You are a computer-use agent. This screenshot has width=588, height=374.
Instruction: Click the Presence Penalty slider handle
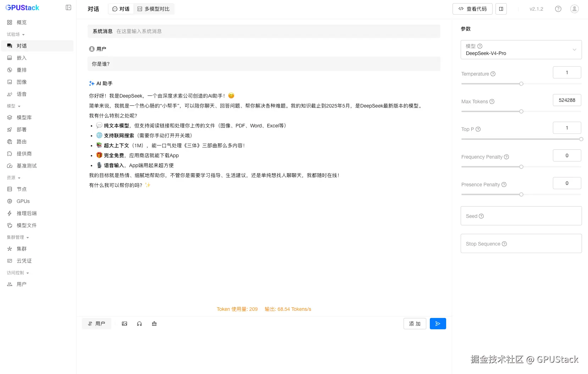(521, 194)
